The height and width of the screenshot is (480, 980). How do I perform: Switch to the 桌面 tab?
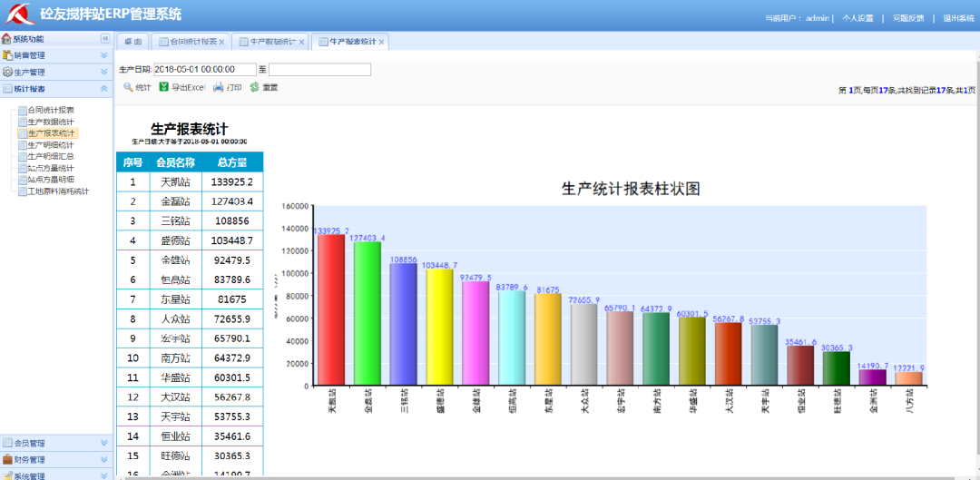132,43
